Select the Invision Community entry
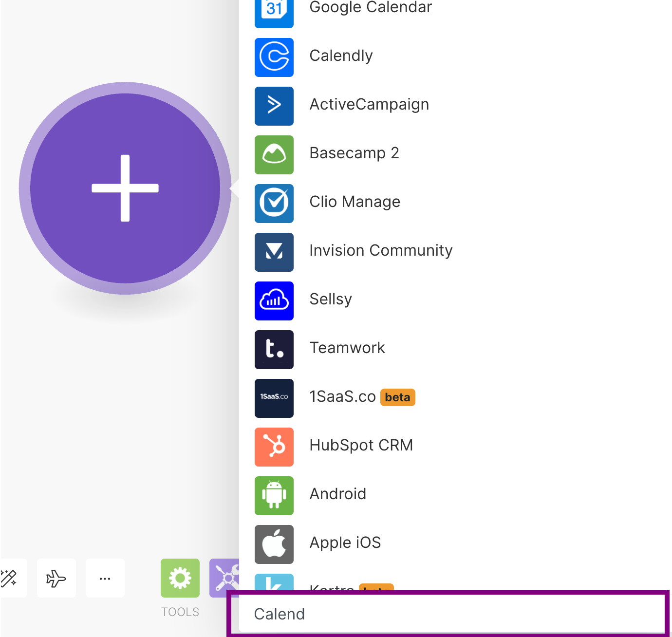 [381, 250]
